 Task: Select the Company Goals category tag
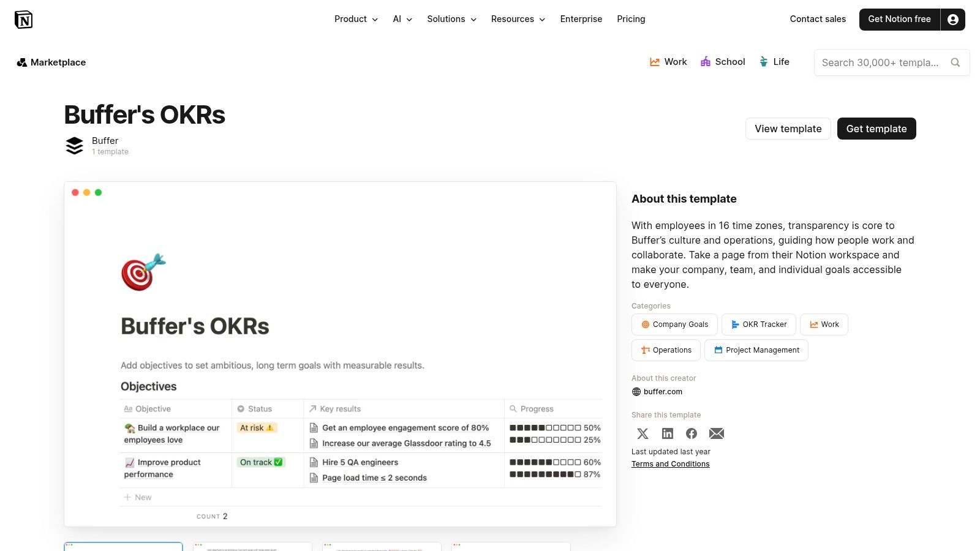(674, 324)
